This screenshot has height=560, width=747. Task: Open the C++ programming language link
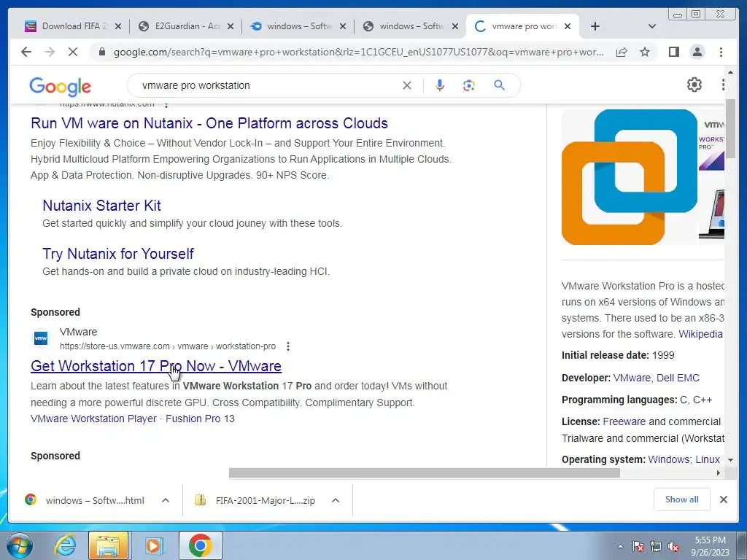pyautogui.click(x=703, y=400)
